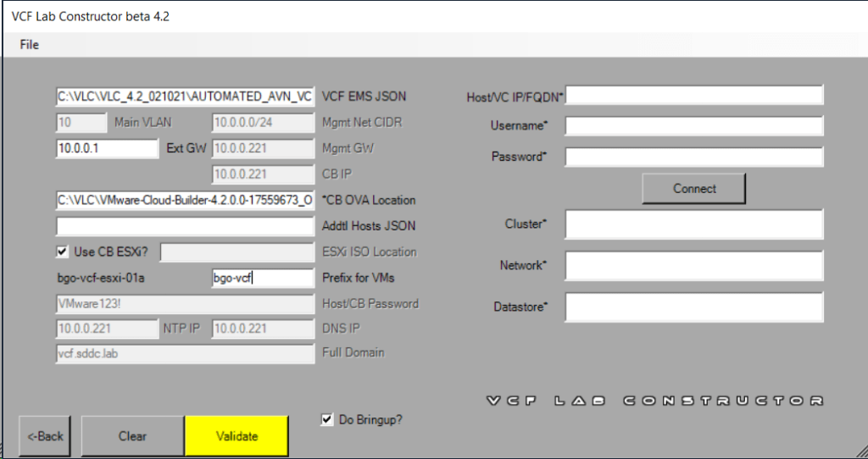Uncheck the Do Bringup checkbox
The height and width of the screenshot is (459, 868).
click(x=327, y=419)
